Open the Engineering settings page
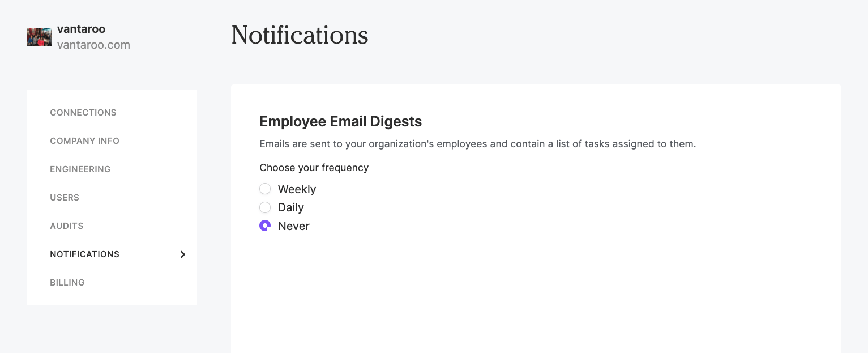This screenshot has width=868, height=353. tap(80, 169)
